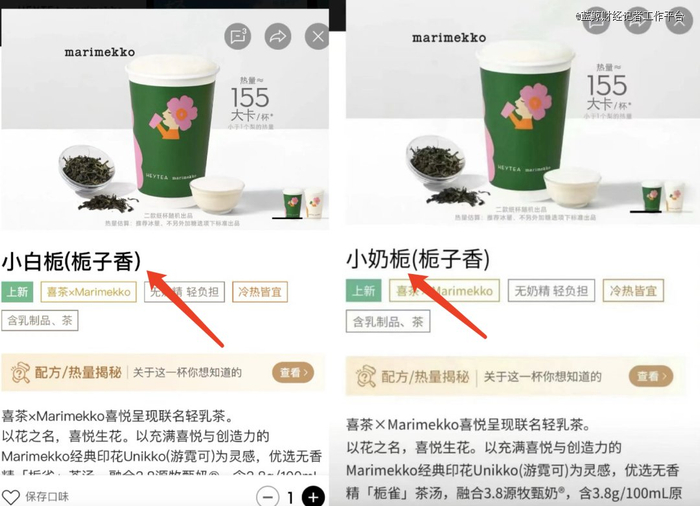Viewport: 700px width, 506px height.
Task: Tap 无奶精 轻负担 tag on right panel
Action: pyautogui.click(x=551, y=291)
